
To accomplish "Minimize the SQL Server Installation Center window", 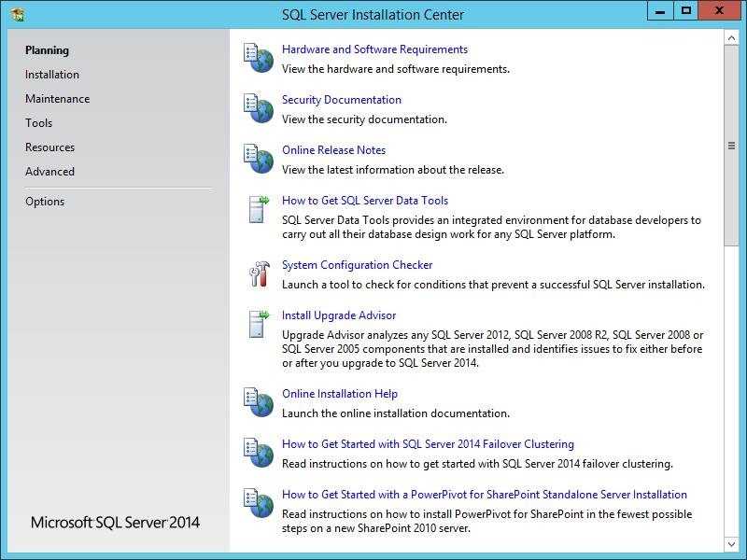I will (x=660, y=10).
